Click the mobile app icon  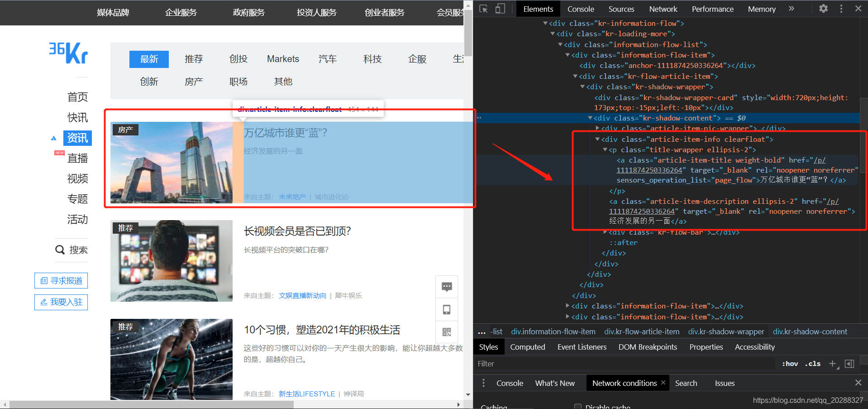point(447,309)
